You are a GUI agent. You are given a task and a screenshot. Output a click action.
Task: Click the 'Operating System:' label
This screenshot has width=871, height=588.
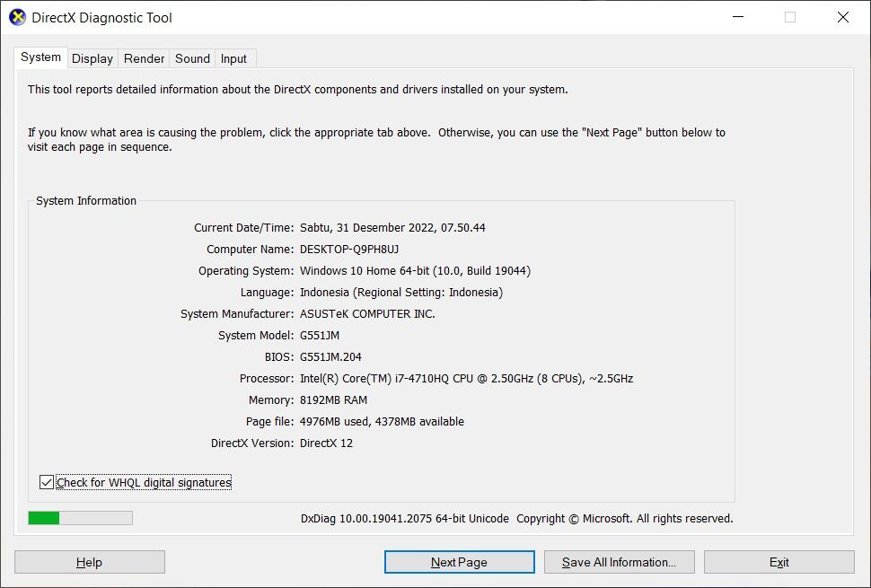246,271
